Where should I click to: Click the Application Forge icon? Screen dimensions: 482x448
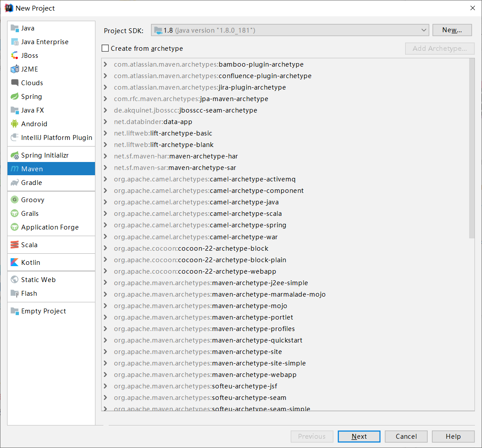click(x=15, y=227)
